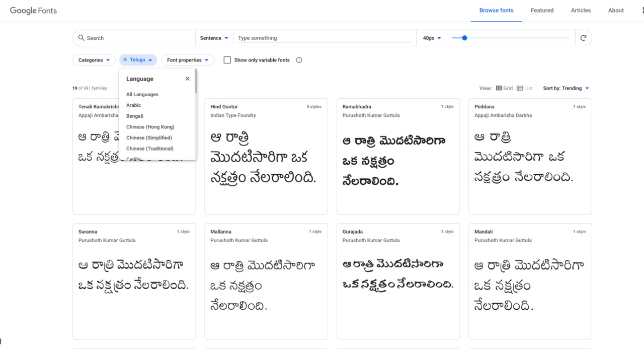Click the Suranna Telugu preview text
644x349 pixels.
(134, 275)
